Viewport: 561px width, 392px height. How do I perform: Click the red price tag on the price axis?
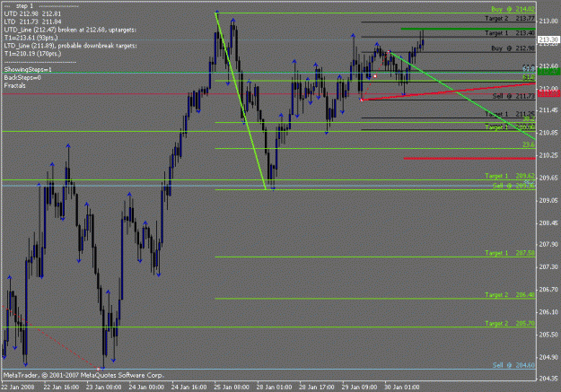coord(548,93)
